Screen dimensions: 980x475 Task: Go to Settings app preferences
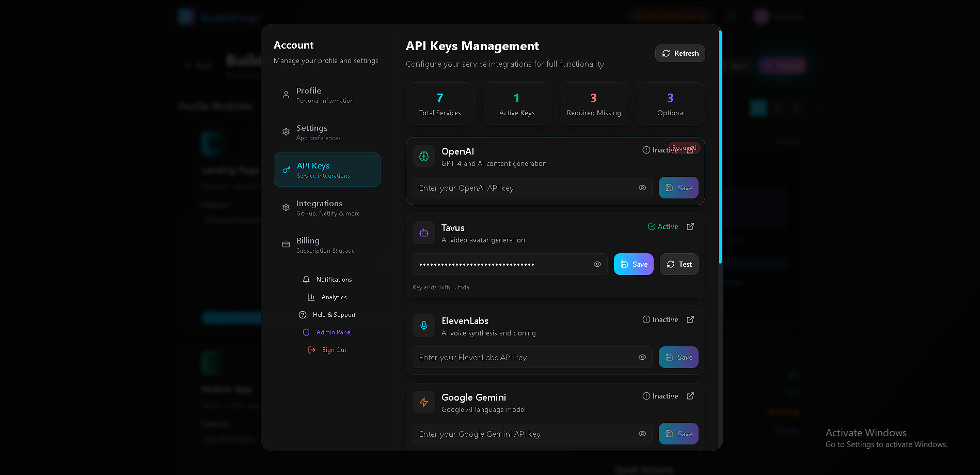coord(327,132)
